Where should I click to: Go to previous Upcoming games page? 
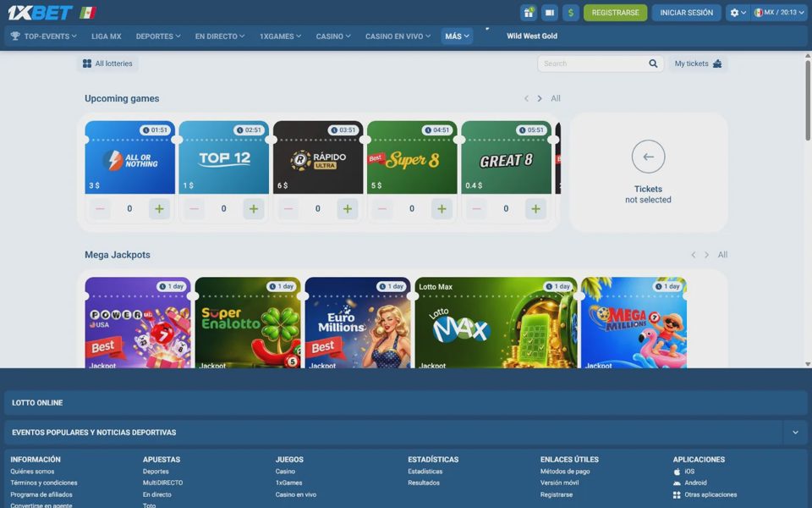pyautogui.click(x=526, y=98)
